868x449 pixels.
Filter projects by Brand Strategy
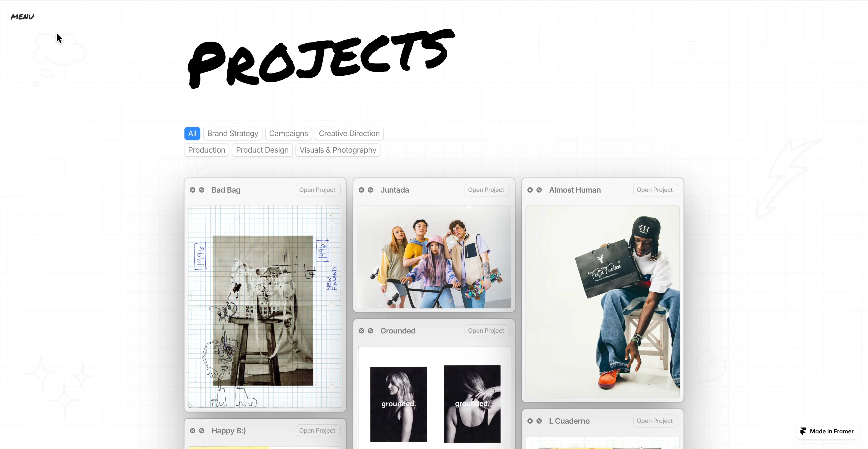[x=233, y=133]
